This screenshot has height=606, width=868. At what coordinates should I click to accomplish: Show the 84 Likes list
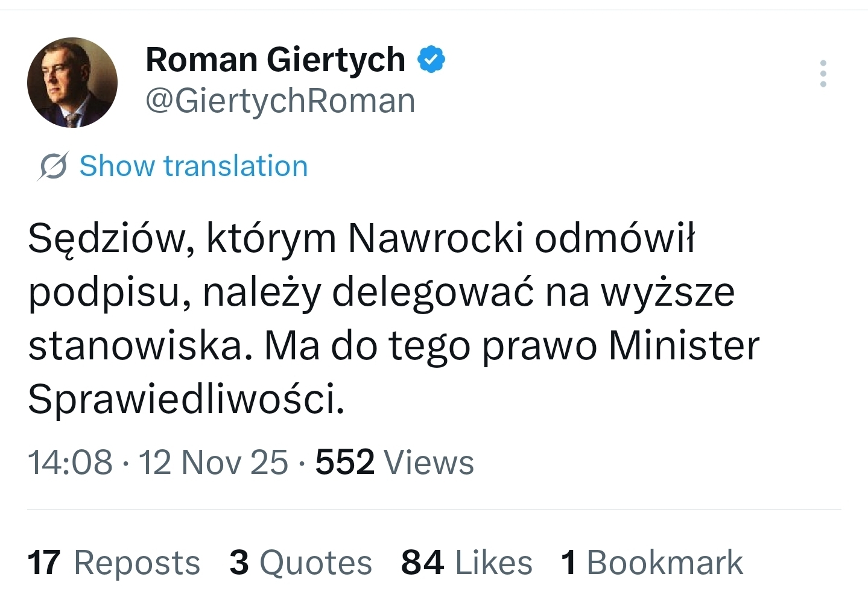pyautogui.click(x=466, y=563)
